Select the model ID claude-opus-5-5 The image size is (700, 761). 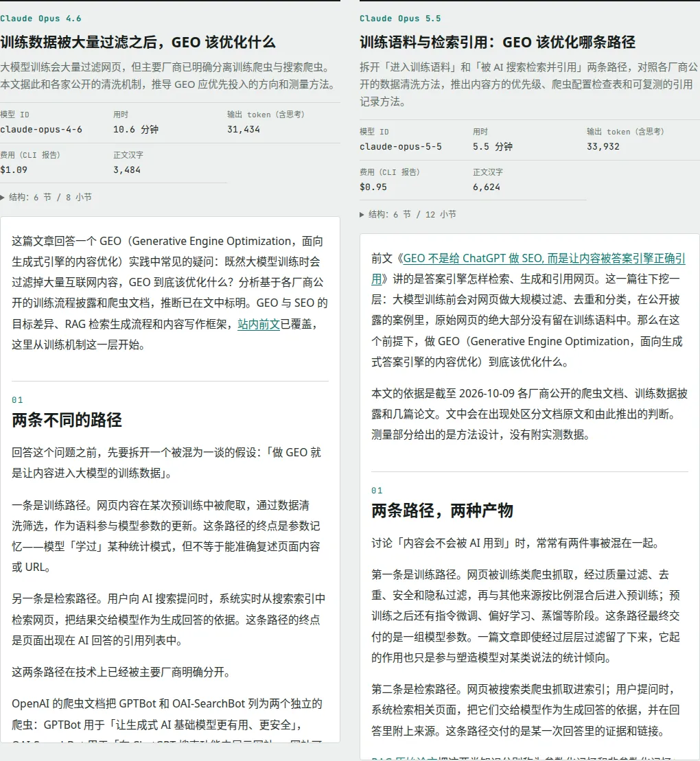pos(401,147)
